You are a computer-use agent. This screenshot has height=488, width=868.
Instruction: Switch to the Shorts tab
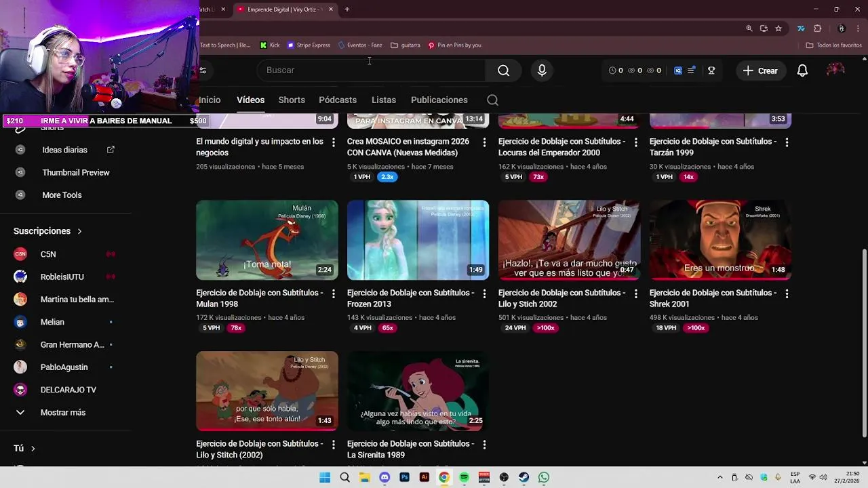(x=292, y=100)
